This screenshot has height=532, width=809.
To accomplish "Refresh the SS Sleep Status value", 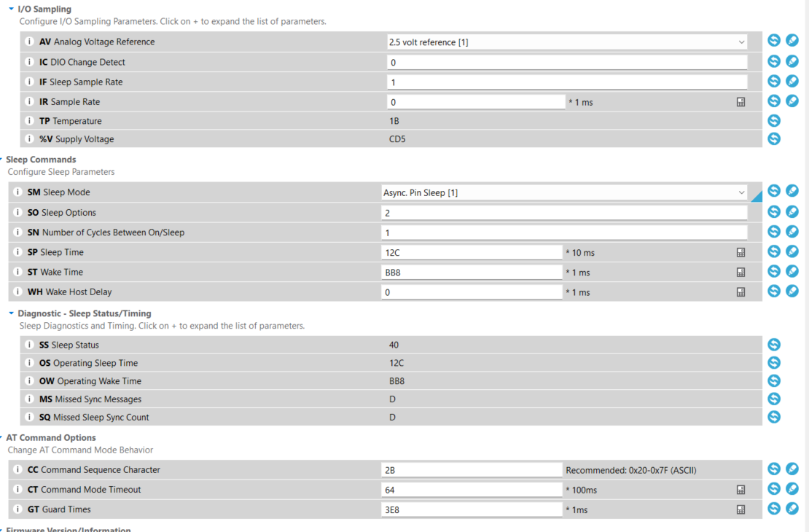I will [774, 345].
